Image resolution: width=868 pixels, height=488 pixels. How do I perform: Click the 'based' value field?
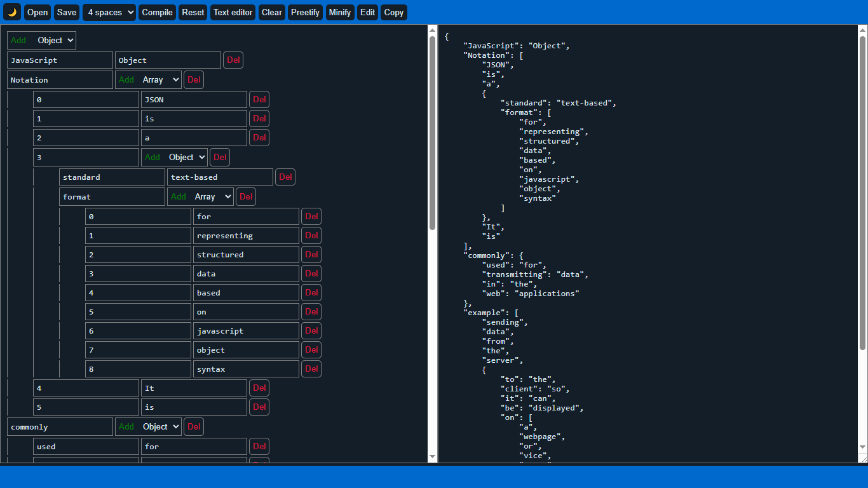click(246, 293)
